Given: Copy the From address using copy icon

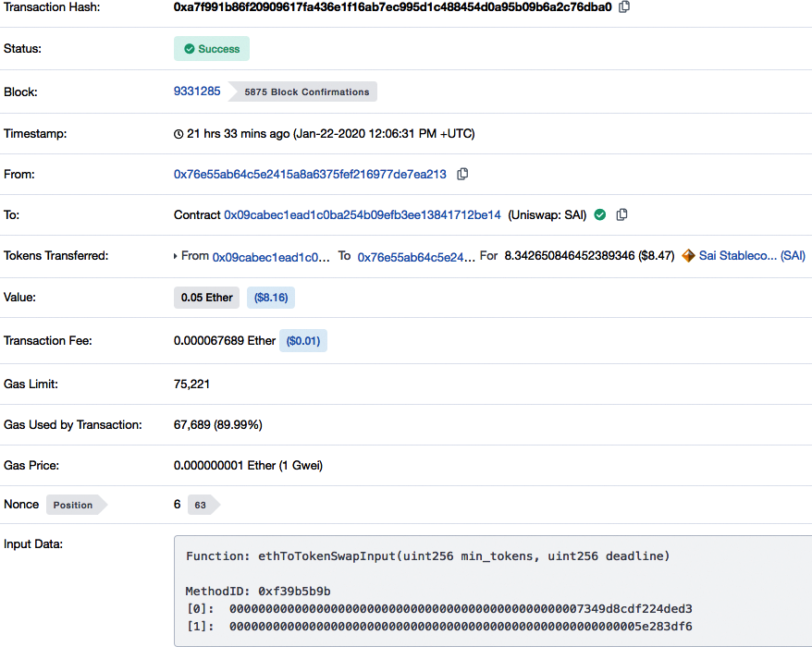Looking at the screenshot, I should pyautogui.click(x=462, y=174).
